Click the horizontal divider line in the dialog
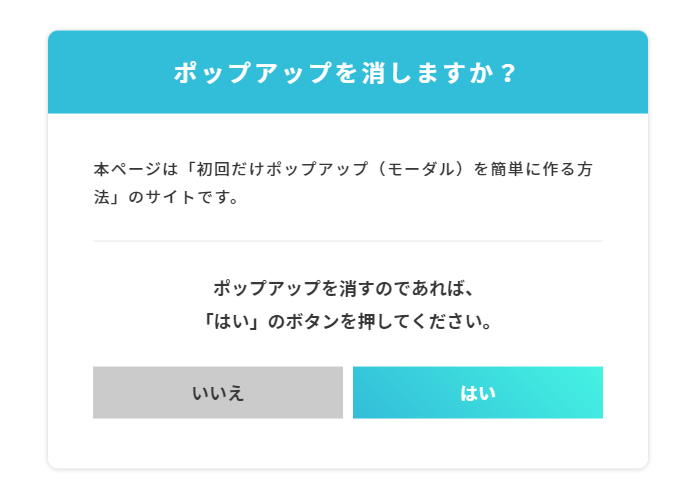Screen dimensions: 699x494 point(347,241)
